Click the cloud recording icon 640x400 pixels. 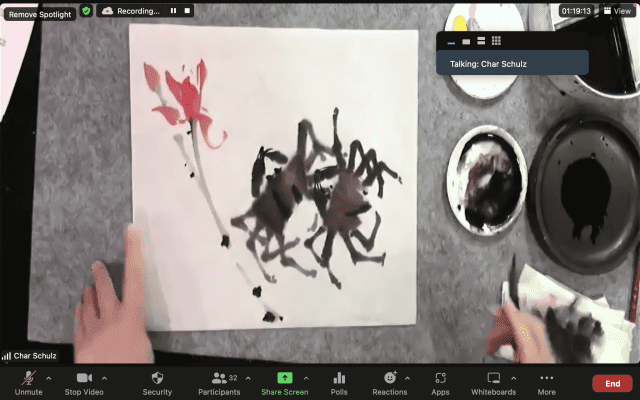tap(107, 11)
